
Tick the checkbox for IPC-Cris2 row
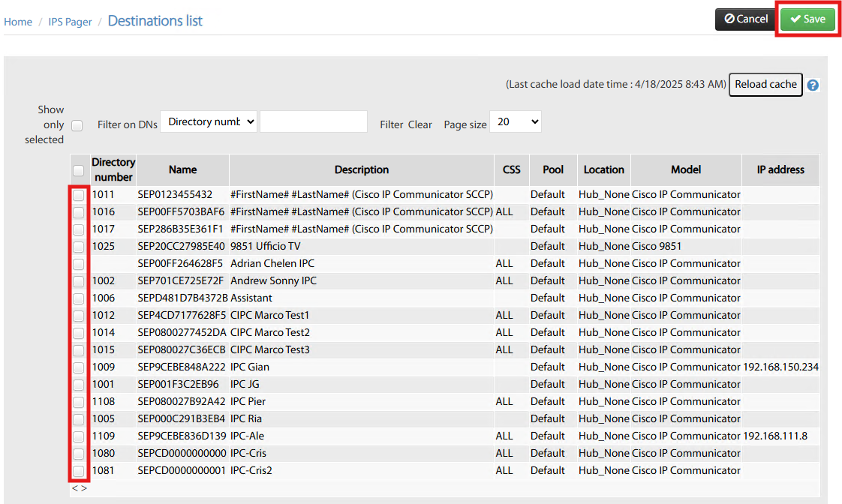coord(79,471)
